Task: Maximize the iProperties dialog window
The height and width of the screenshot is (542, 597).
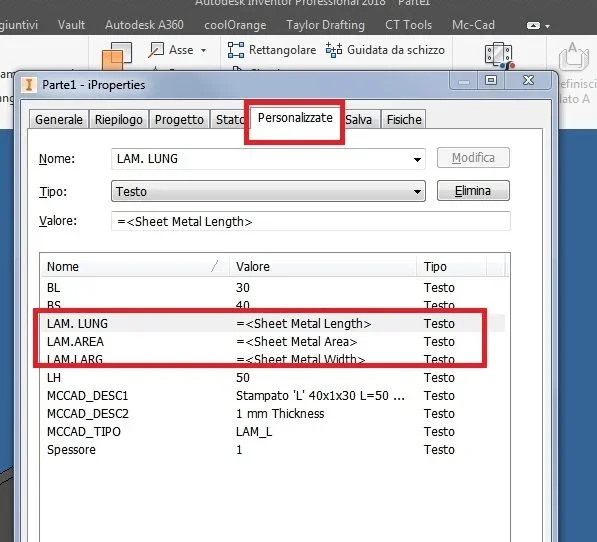Action: click(491, 80)
